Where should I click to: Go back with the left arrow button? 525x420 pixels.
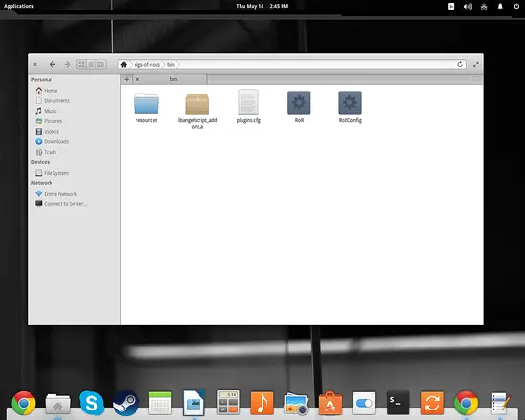coord(52,64)
